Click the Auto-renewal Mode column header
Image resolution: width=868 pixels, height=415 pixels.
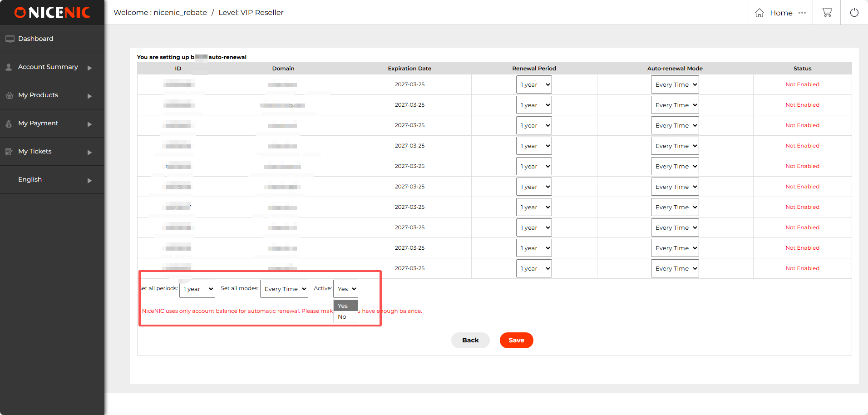click(675, 69)
